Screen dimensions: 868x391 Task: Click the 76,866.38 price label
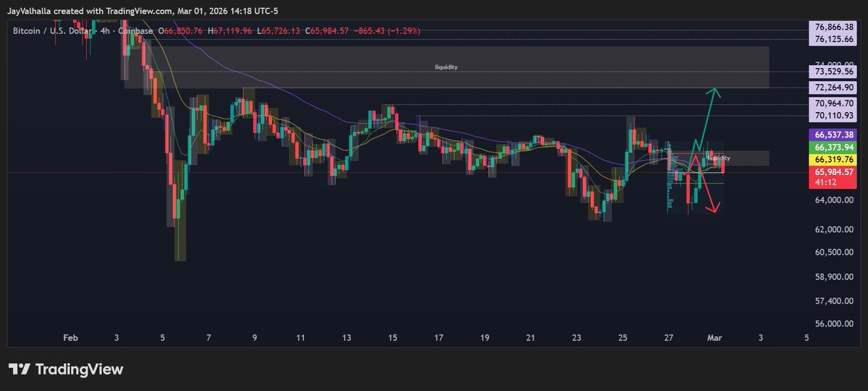(834, 26)
